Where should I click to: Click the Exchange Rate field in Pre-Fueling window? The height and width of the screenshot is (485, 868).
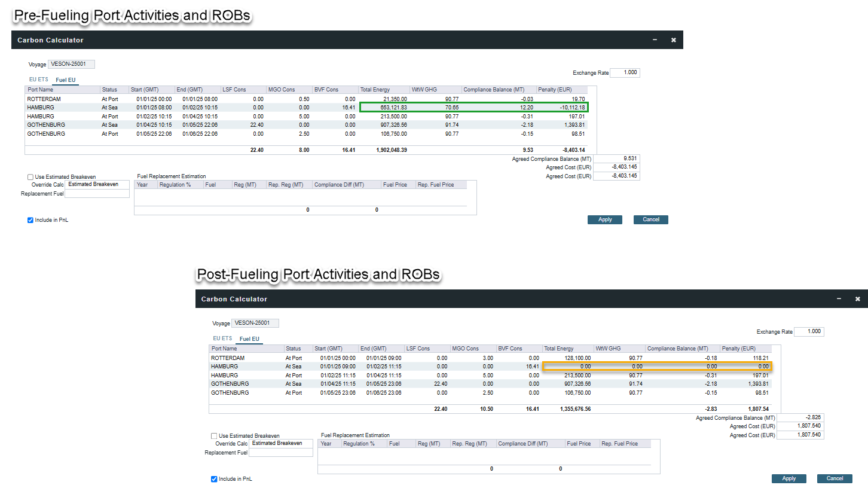(625, 73)
